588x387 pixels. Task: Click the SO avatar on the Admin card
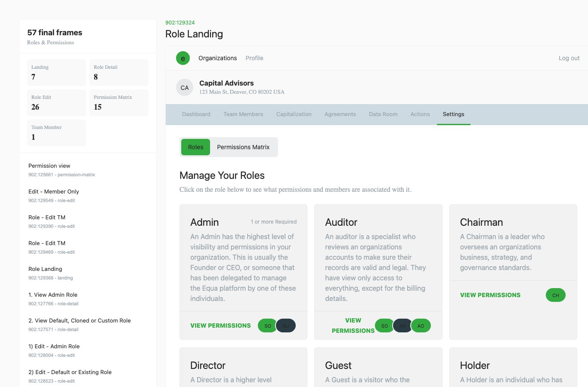268,326
